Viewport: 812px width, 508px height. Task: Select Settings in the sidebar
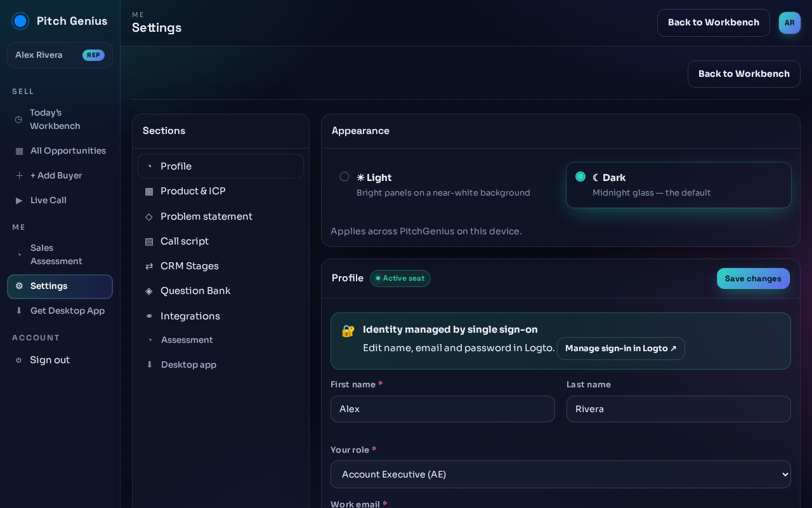click(x=60, y=286)
